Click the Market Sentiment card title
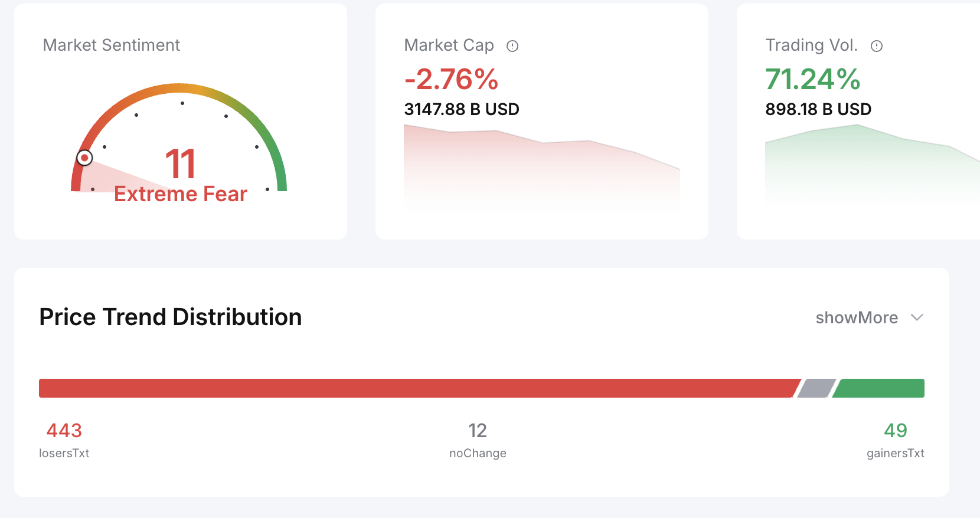 [112, 45]
